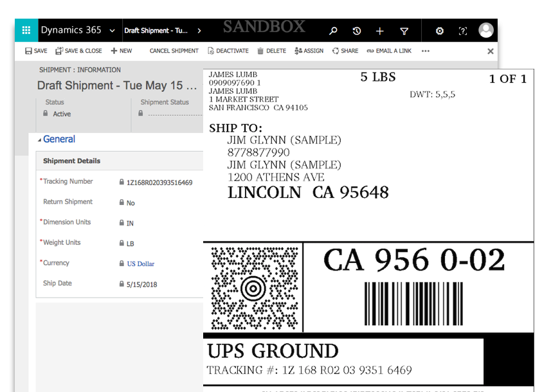Click Save & Close in the command bar
This screenshot has height=392, width=551.
[78, 51]
